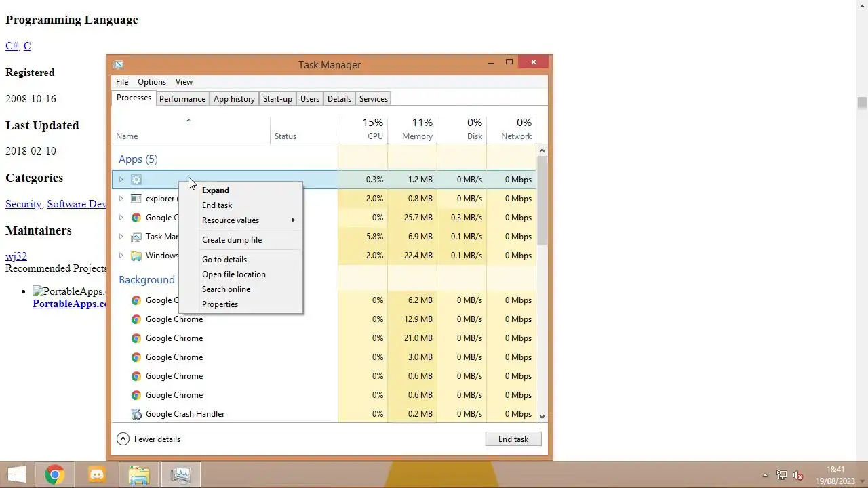Switch to the Users tab
This screenshot has height=488, width=868.
[310, 99]
